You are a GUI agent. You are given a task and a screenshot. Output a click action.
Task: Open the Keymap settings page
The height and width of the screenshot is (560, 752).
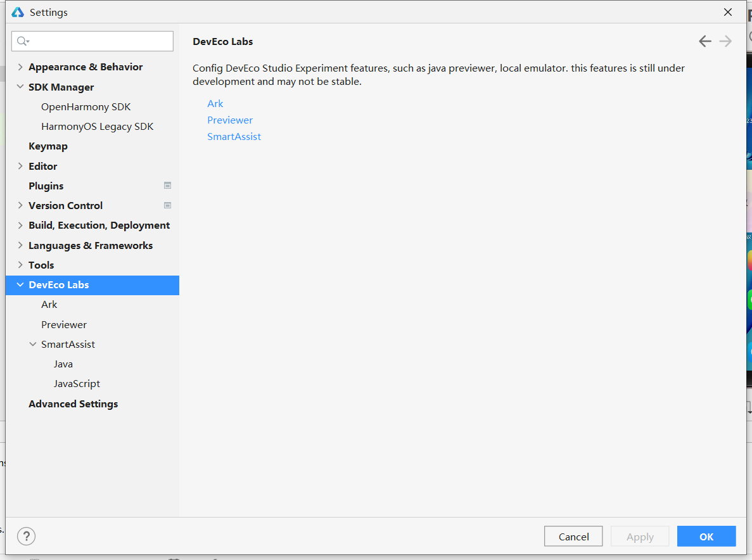[48, 146]
